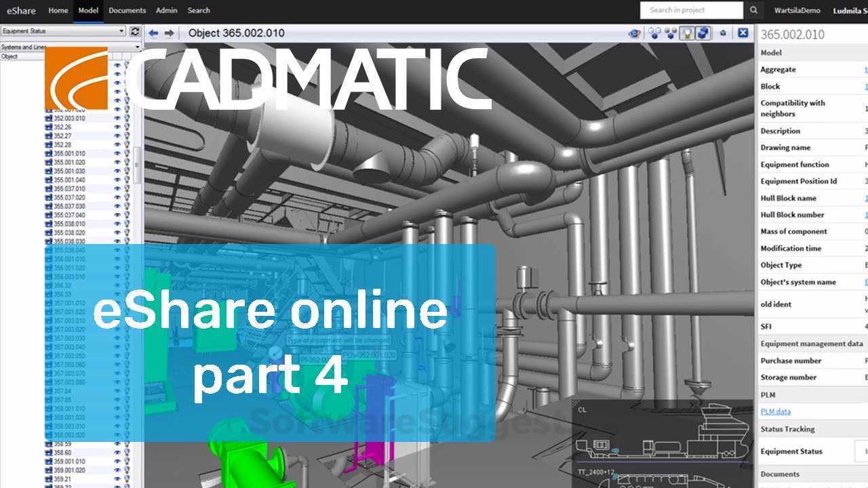Click the highlighted object 356.001.010 in the tree
This screenshot has height=488, width=868.
[x=66, y=258]
